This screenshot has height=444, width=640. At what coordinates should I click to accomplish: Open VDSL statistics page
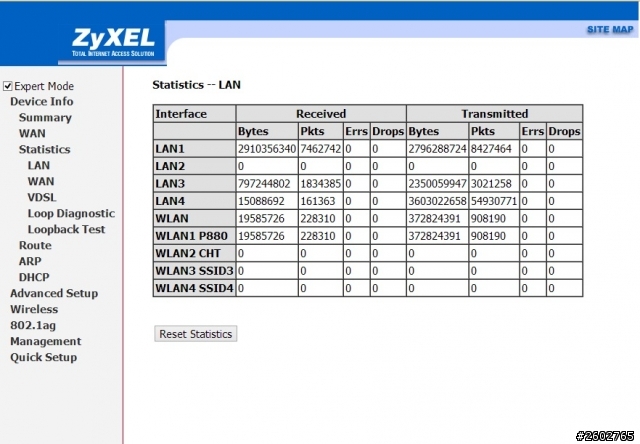pos(42,197)
